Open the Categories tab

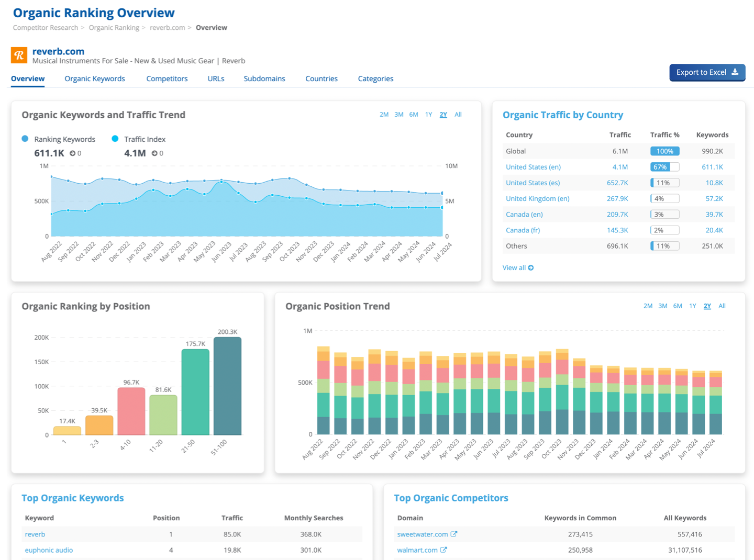375,79
